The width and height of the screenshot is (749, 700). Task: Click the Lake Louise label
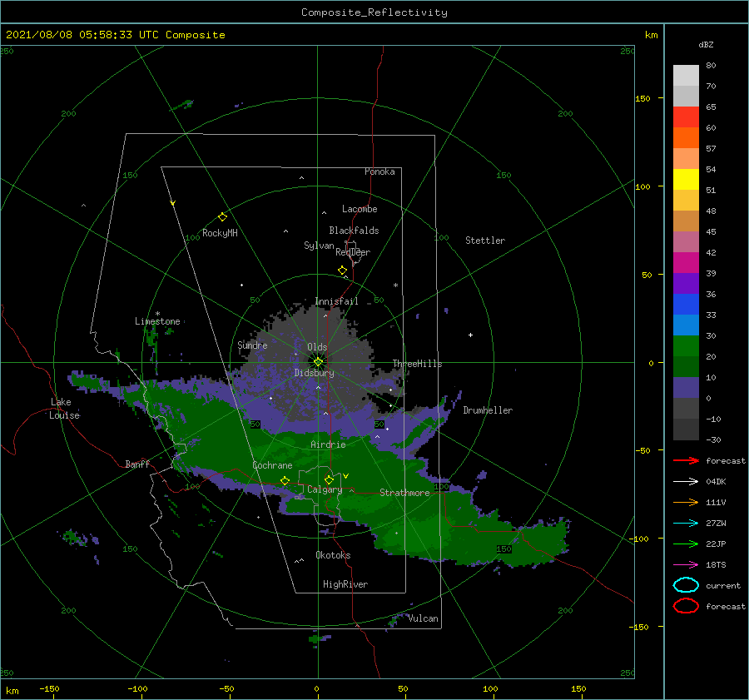point(63,409)
